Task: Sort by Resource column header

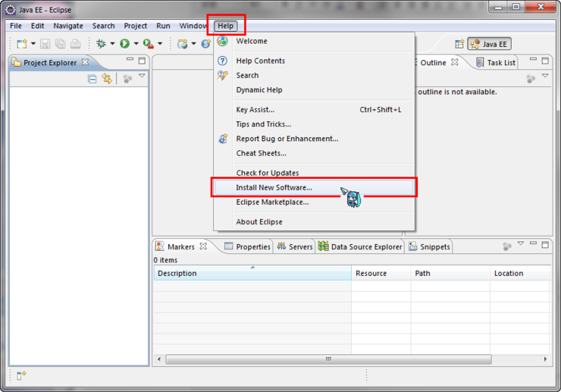Action: pyautogui.click(x=381, y=273)
